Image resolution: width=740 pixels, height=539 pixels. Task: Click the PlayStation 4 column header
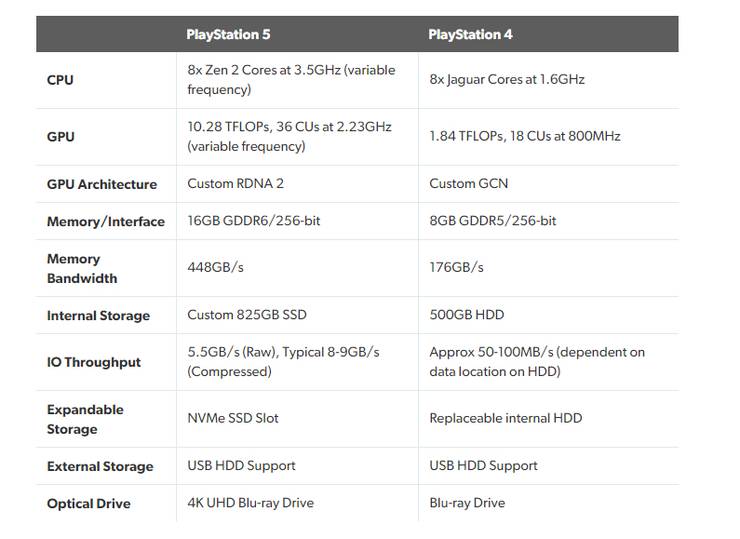click(x=470, y=34)
